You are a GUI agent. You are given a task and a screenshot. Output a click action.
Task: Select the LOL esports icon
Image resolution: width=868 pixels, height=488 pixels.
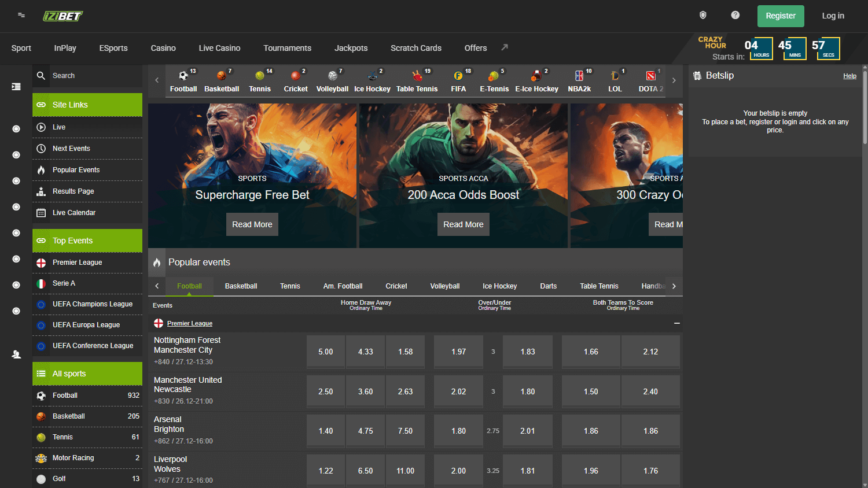coord(615,80)
